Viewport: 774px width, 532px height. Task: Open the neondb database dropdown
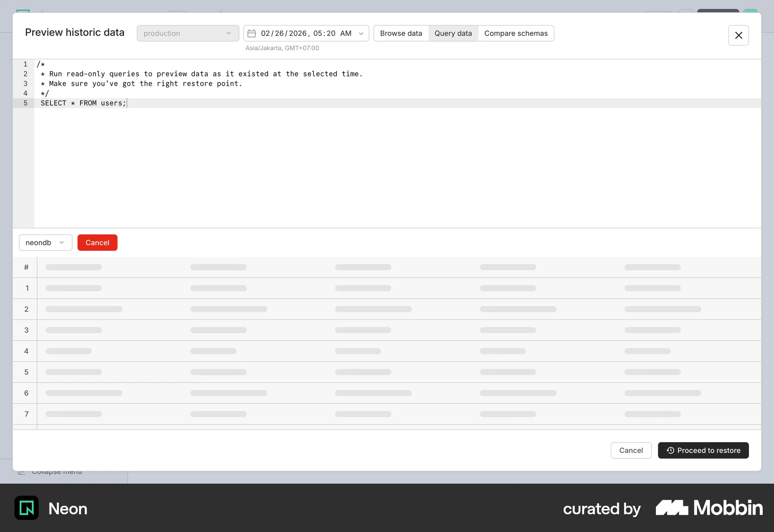pyautogui.click(x=46, y=243)
